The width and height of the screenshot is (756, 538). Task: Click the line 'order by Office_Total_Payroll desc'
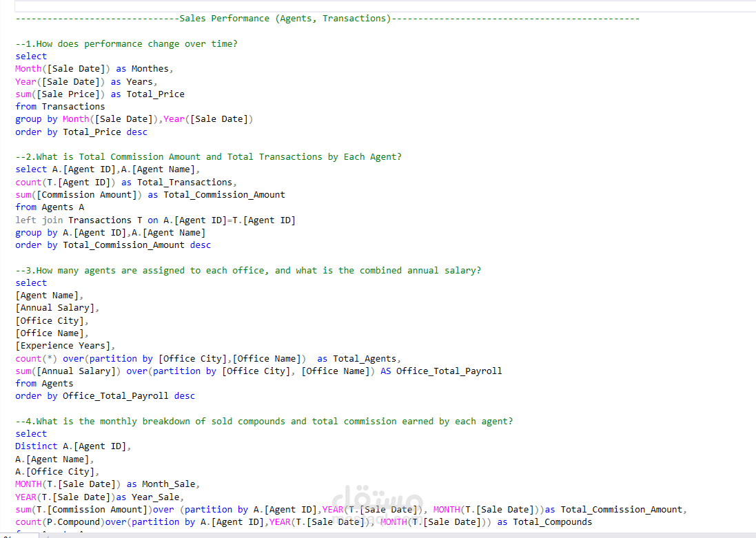click(105, 396)
